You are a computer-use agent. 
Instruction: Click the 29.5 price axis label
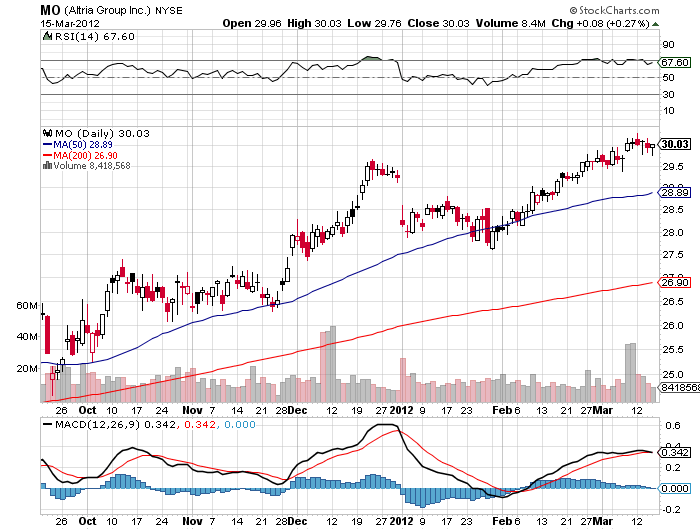[x=673, y=167]
